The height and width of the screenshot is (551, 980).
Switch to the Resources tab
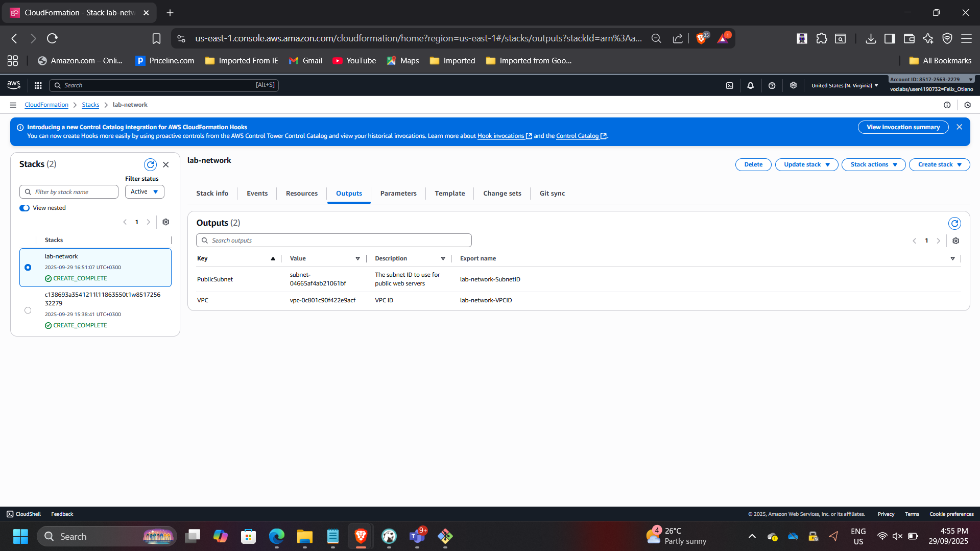[x=301, y=194]
